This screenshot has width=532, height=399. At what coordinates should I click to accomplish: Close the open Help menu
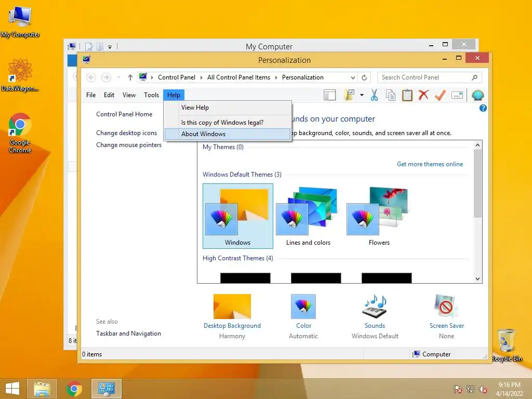coord(174,95)
